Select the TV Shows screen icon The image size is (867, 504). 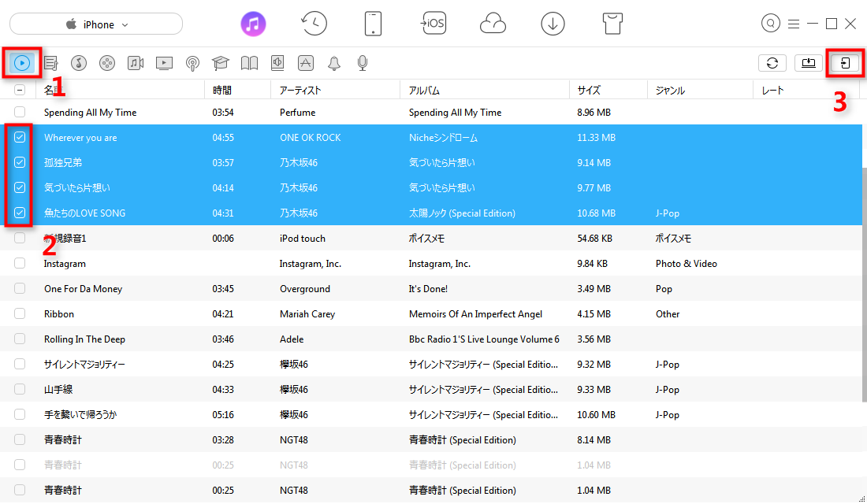pyautogui.click(x=164, y=63)
